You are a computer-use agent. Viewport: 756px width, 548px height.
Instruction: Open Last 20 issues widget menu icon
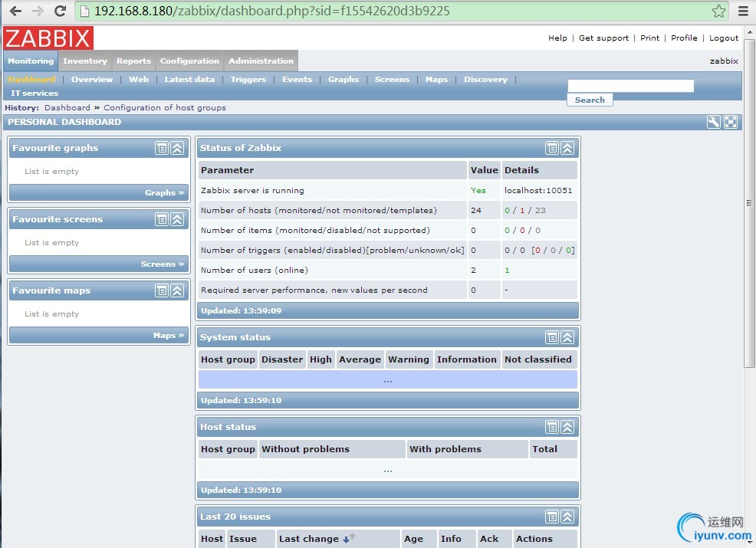pos(551,517)
